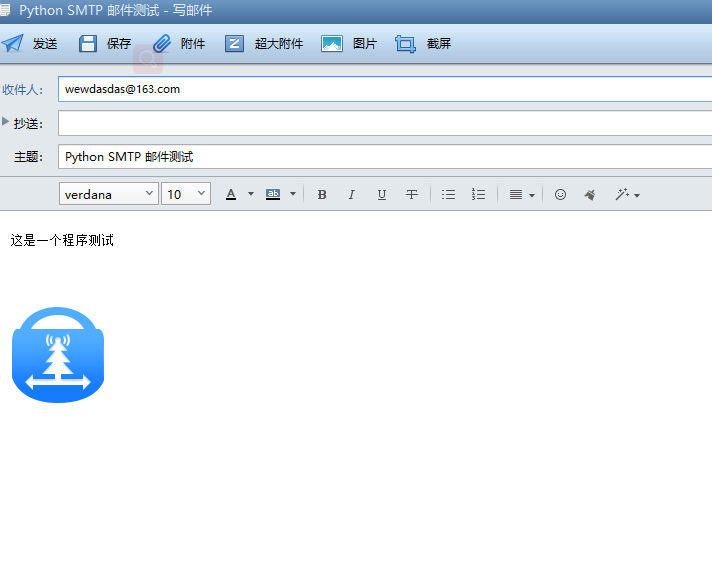The height and width of the screenshot is (564, 712).
Task: Click the paperclip attachment icon
Action: [162, 44]
